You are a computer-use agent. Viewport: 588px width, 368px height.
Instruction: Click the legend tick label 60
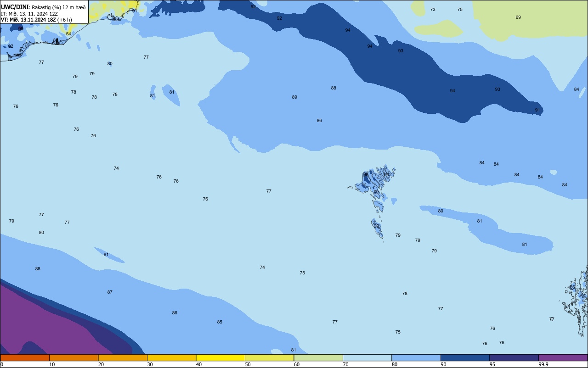[x=297, y=364]
